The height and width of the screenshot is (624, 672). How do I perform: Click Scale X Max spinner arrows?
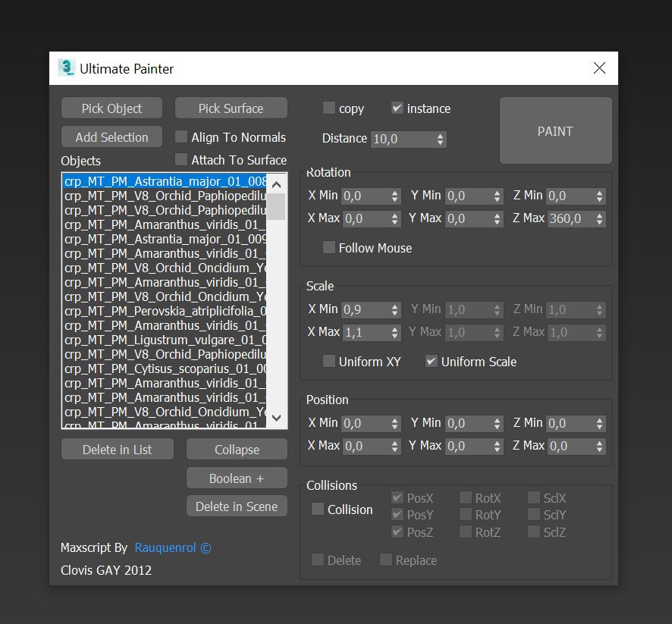394,332
